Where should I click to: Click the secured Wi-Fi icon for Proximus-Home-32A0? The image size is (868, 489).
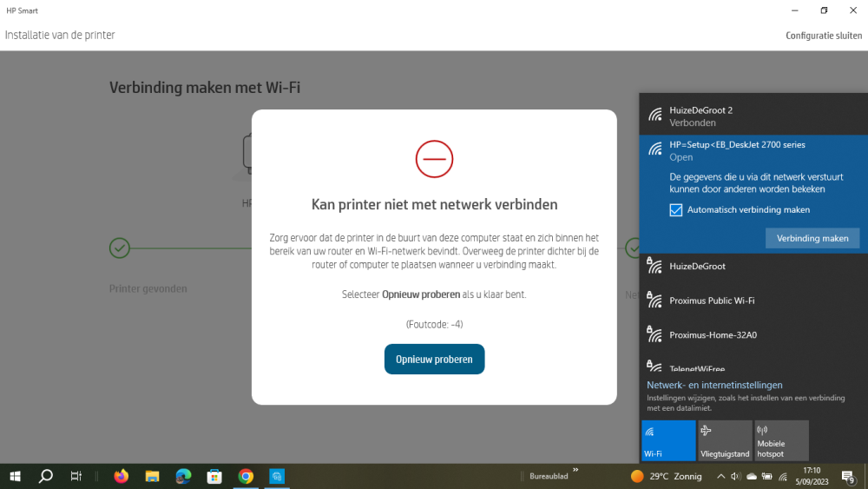654,334
